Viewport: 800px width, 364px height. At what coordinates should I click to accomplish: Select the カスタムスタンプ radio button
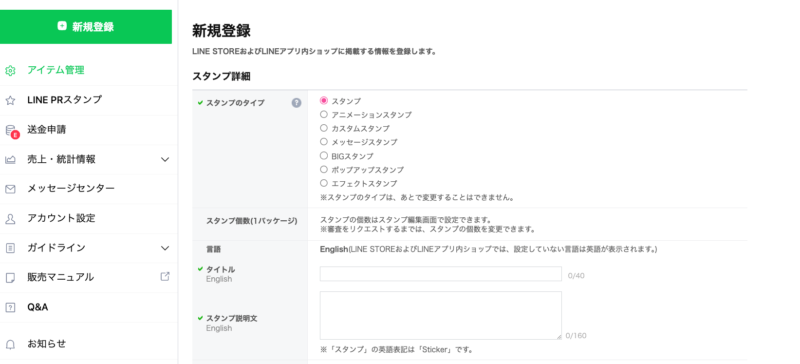(x=323, y=128)
